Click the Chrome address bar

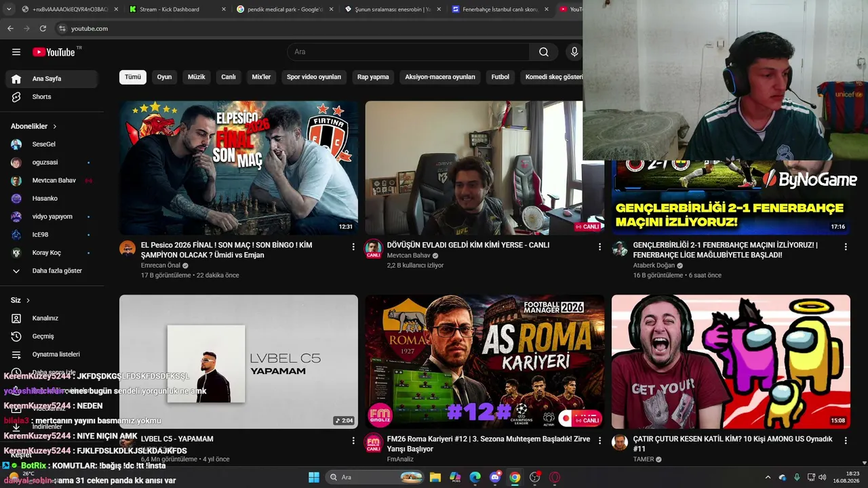tap(319, 28)
